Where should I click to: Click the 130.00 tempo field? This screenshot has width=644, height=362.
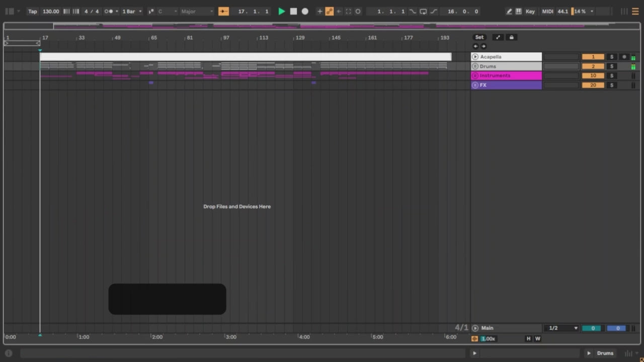(51, 11)
